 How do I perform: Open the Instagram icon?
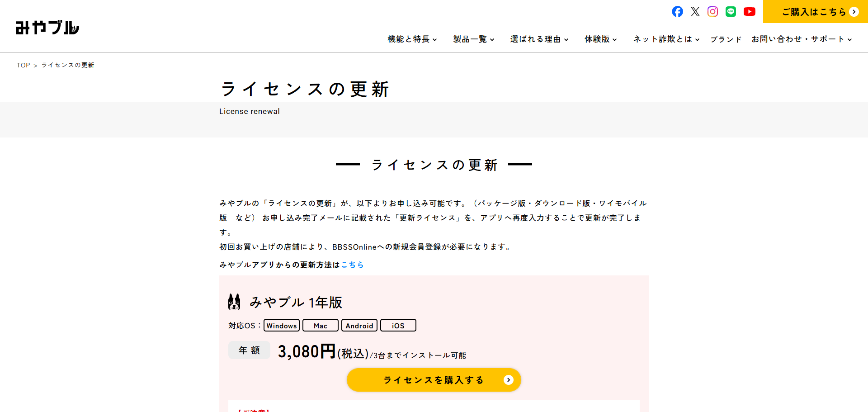713,12
